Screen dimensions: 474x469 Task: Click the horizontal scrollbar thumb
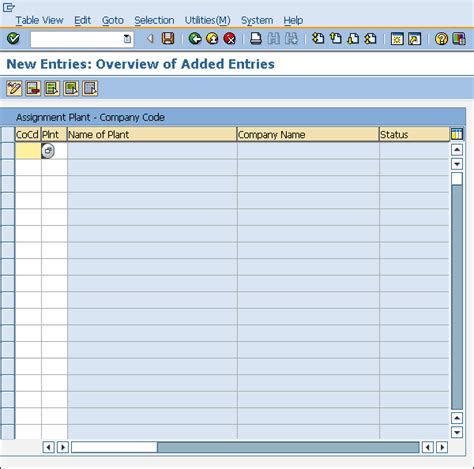pyautogui.click(x=114, y=447)
